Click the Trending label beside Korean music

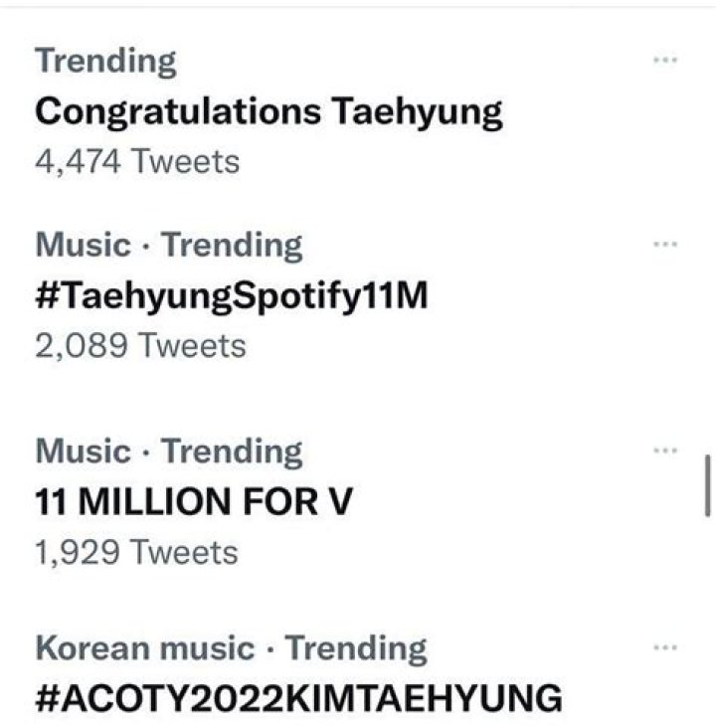click(x=356, y=648)
